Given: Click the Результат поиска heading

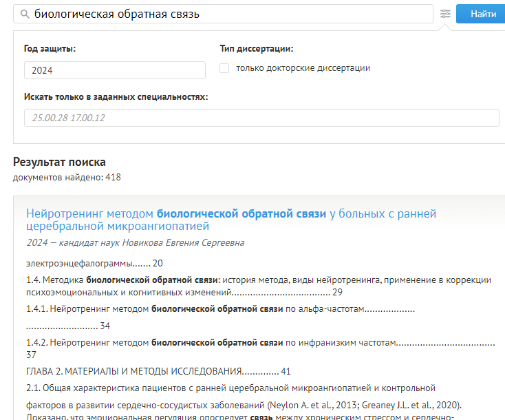Looking at the screenshot, I should point(59,162).
